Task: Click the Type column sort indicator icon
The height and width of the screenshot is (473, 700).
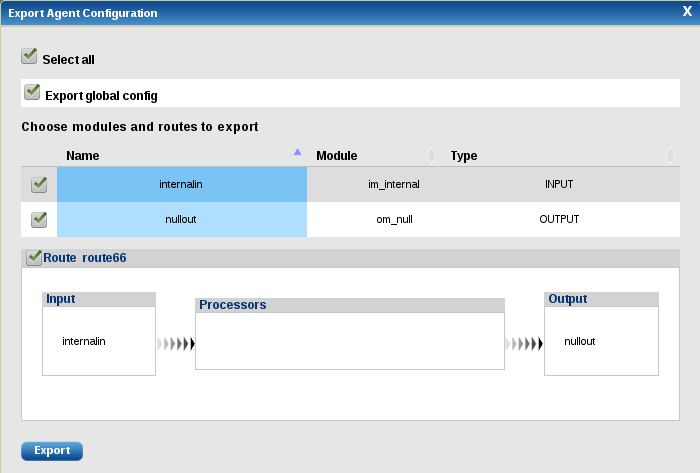Action: pyautogui.click(x=670, y=155)
